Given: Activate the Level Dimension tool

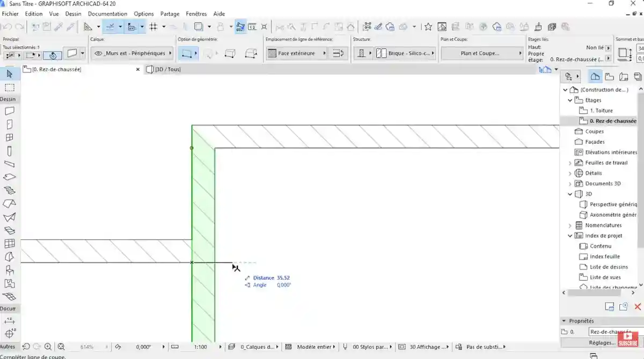Looking at the screenshot, I should tap(10, 333).
